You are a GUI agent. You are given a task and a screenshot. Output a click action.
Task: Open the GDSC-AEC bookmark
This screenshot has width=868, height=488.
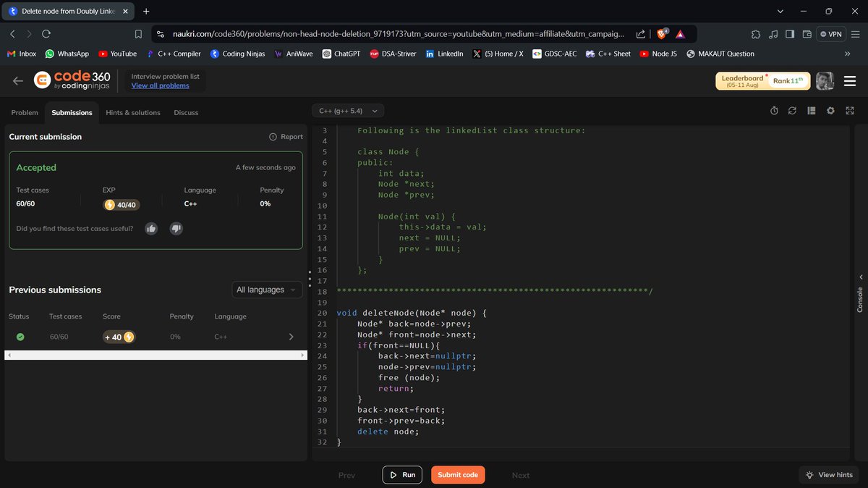click(x=555, y=54)
